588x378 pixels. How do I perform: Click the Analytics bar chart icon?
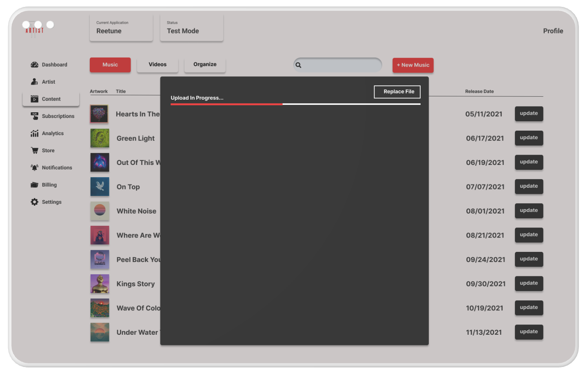[x=35, y=133]
